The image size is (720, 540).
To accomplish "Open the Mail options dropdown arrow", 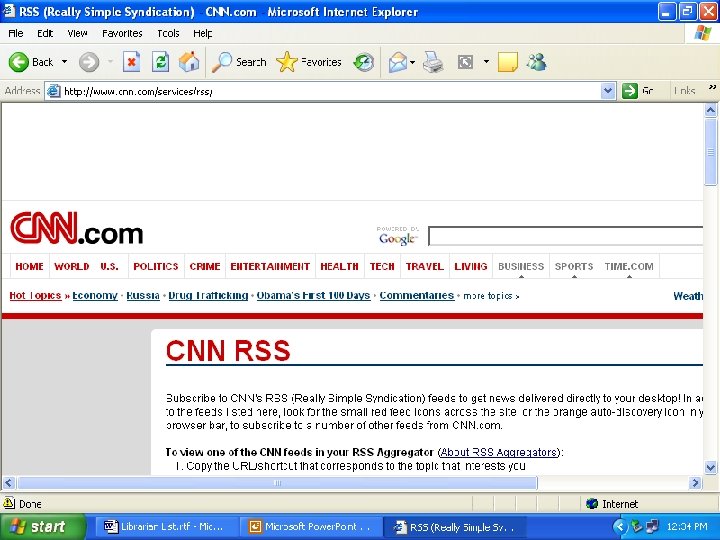I will click(x=412, y=62).
